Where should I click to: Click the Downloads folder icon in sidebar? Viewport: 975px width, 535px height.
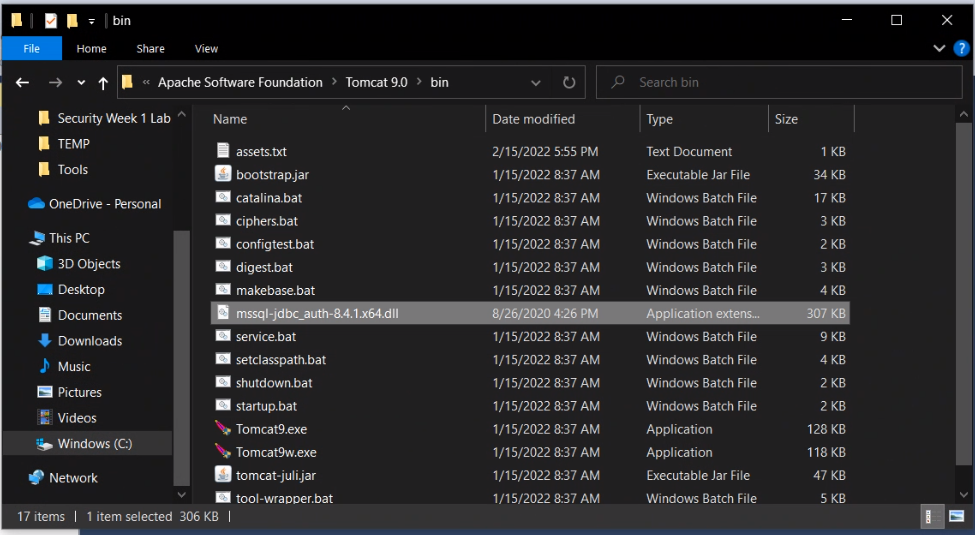point(44,341)
